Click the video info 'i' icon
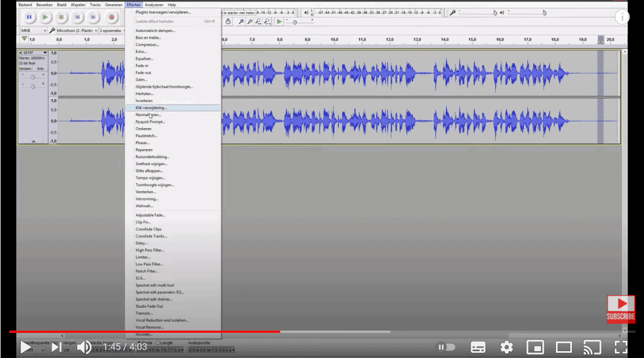Screen dimensions: 644x358 click(622, 17)
